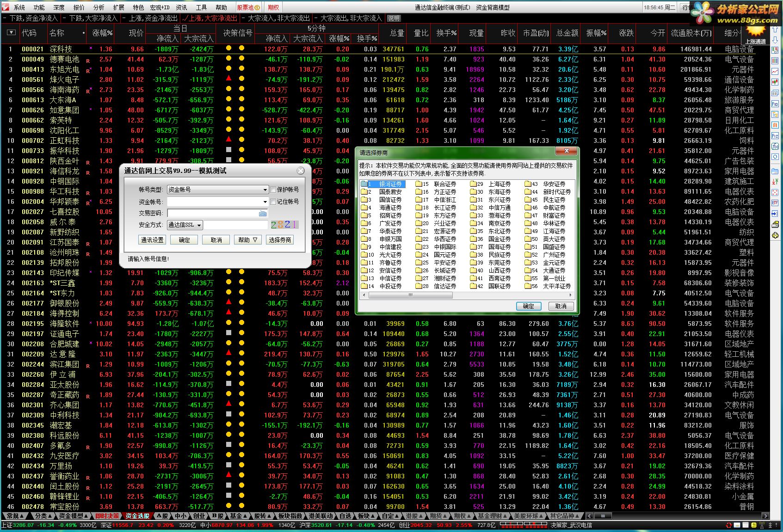Click the 股票池 toolbar button
Viewport: 783px width, 532px height.
(248, 7)
